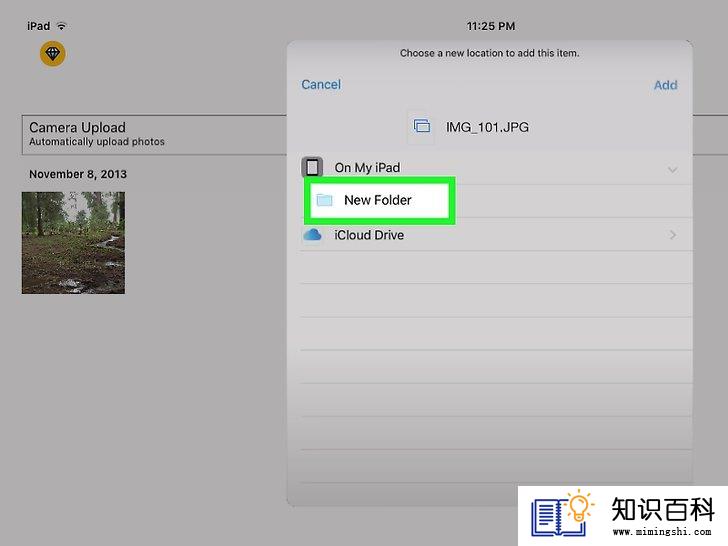Open the forest photo thumbnail

pyautogui.click(x=73, y=243)
